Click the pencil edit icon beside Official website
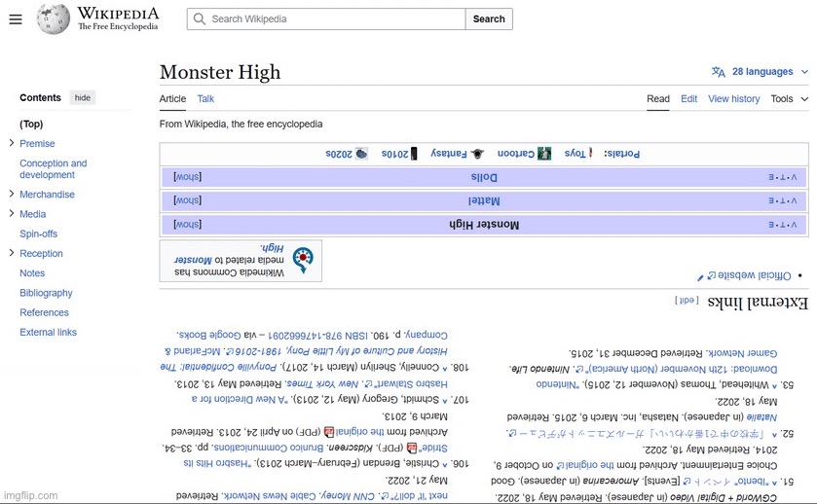Viewport: 817px width, 504px height. 700,278
